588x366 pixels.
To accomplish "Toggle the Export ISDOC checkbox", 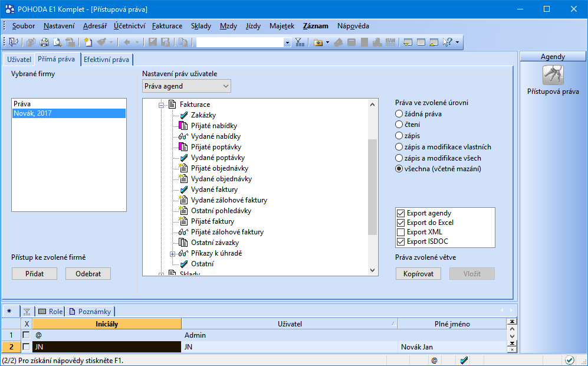I will [x=401, y=241].
